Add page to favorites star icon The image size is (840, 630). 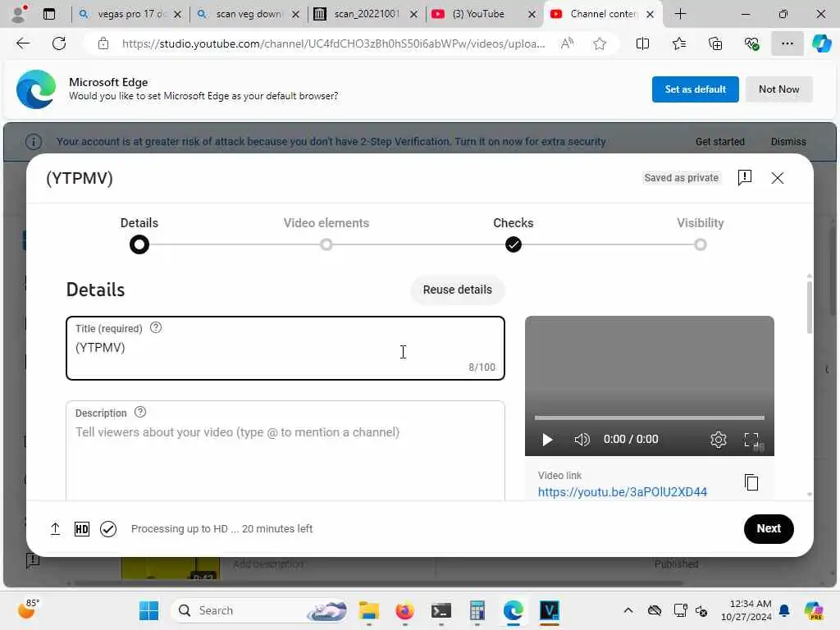coord(600,44)
